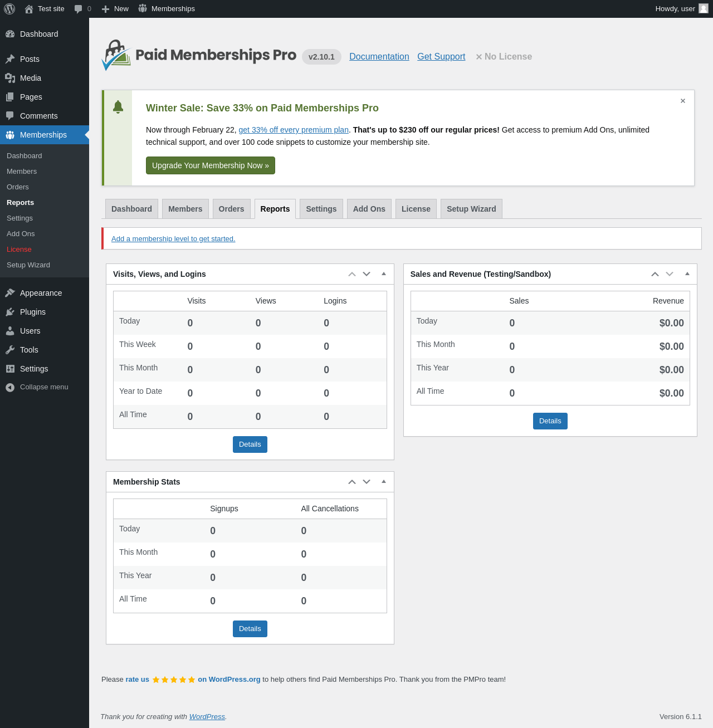Click Howdy, user account menu
Screen dimensions: 713x728
click(682, 9)
